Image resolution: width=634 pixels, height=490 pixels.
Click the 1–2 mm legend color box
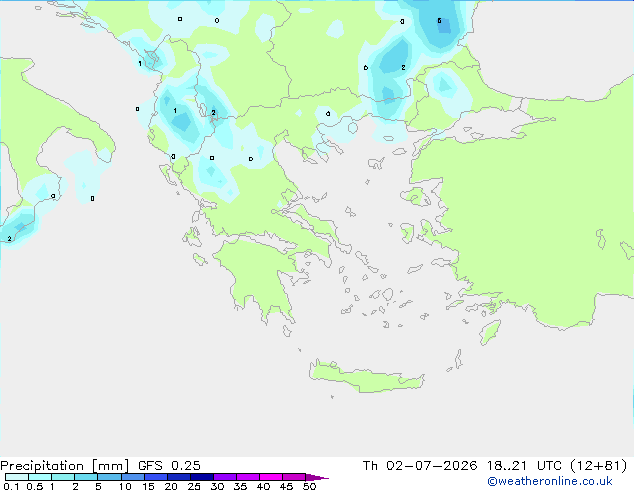coord(63,477)
